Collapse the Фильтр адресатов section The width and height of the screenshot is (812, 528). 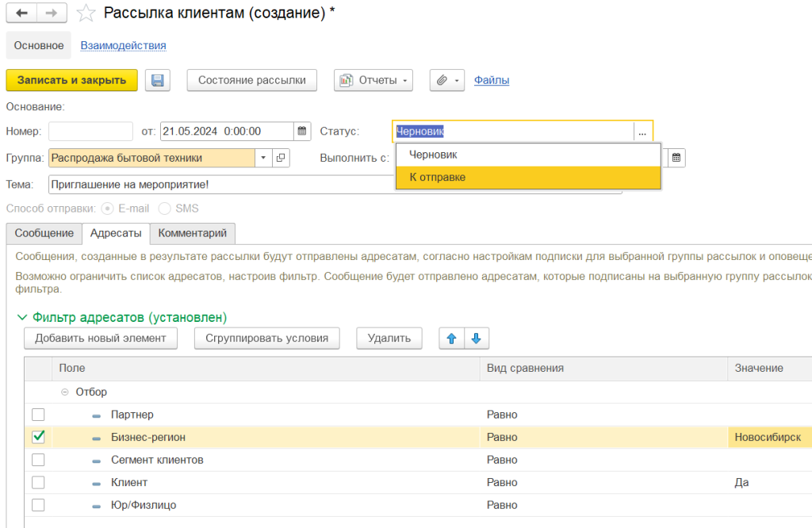[21, 317]
